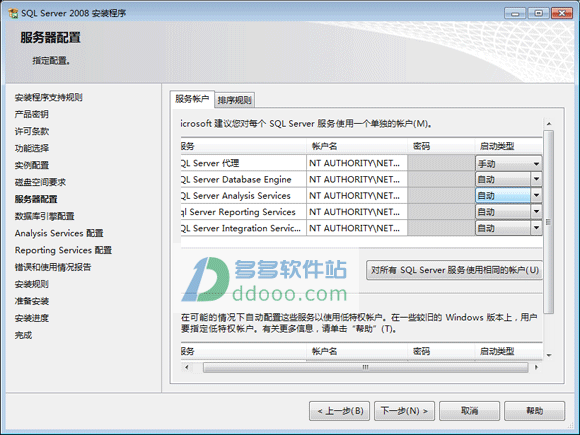The image size is (580, 435).
Task: Click horizontal scrollbar right arrow
Action: tap(536, 367)
